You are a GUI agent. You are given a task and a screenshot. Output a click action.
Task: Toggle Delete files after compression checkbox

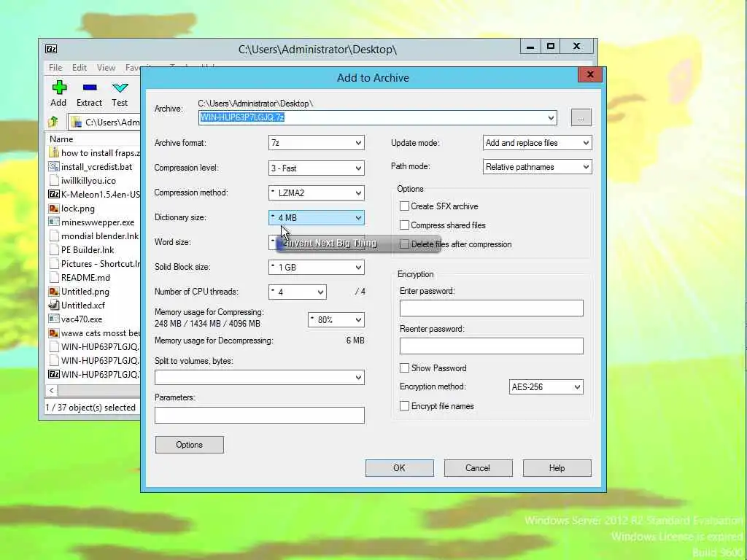point(404,244)
